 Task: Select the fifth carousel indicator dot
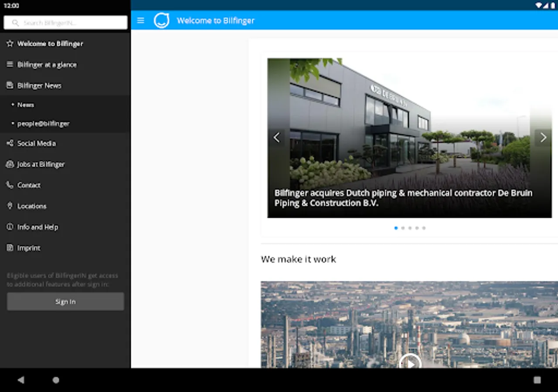coord(424,228)
